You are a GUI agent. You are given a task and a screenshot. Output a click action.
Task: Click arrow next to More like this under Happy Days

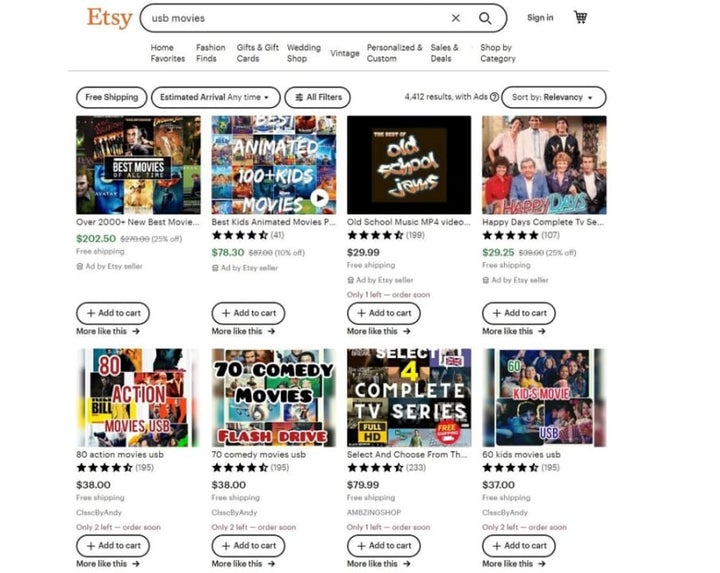point(542,331)
